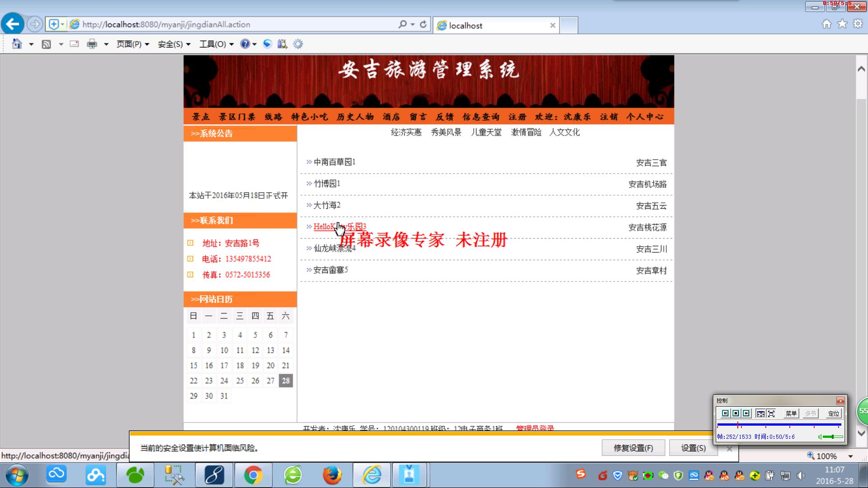This screenshot has width=868, height=488.
Task: Open 酒店 in the nav bar
Action: coord(391,117)
